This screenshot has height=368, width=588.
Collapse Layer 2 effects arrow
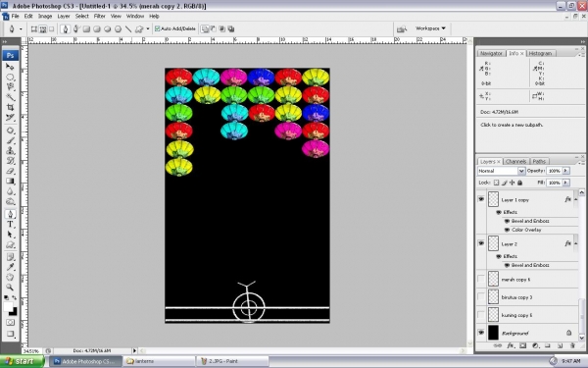(575, 244)
